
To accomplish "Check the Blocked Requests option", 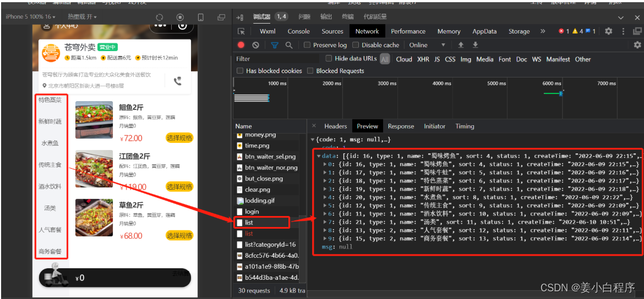I will click(x=310, y=71).
